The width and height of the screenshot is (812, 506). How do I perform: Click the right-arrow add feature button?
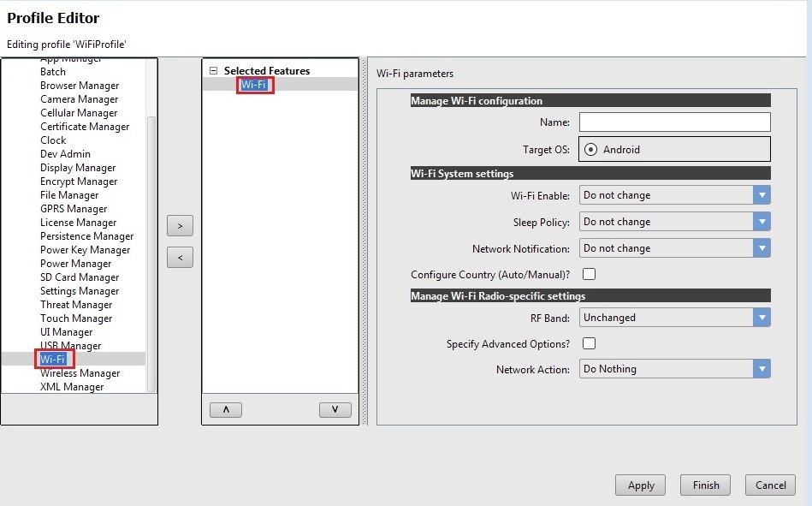(180, 226)
